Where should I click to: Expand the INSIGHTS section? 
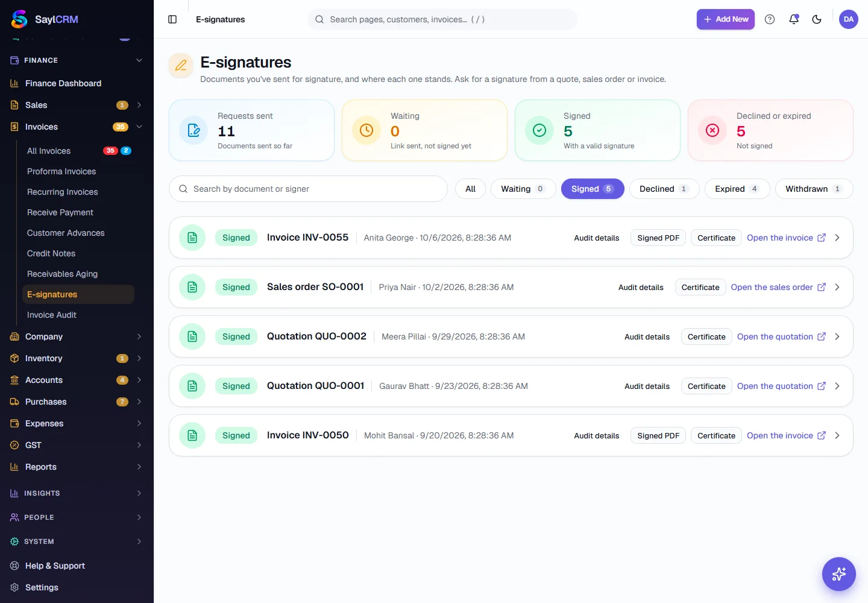pos(77,493)
